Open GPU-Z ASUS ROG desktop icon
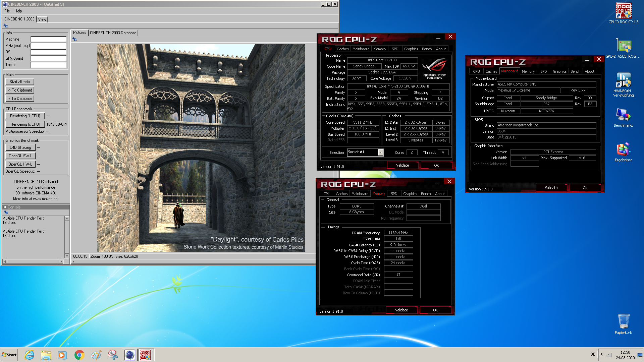644x362 pixels. tap(623, 48)
